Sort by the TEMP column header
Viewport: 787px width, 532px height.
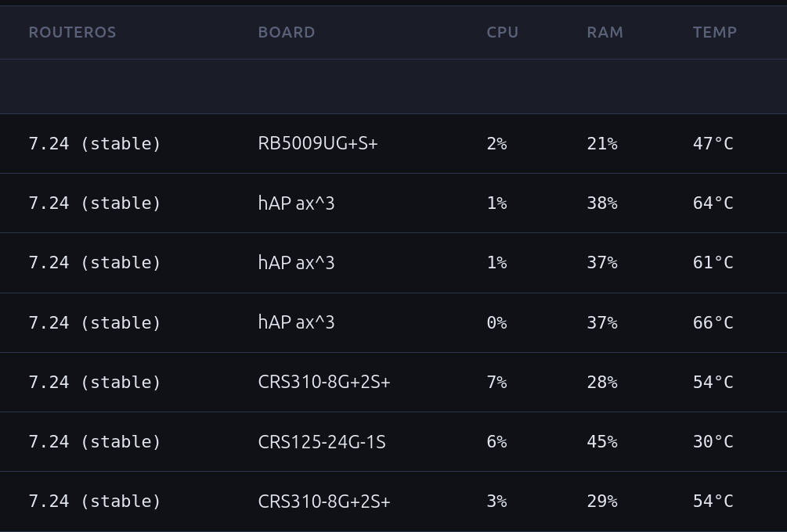715,32
